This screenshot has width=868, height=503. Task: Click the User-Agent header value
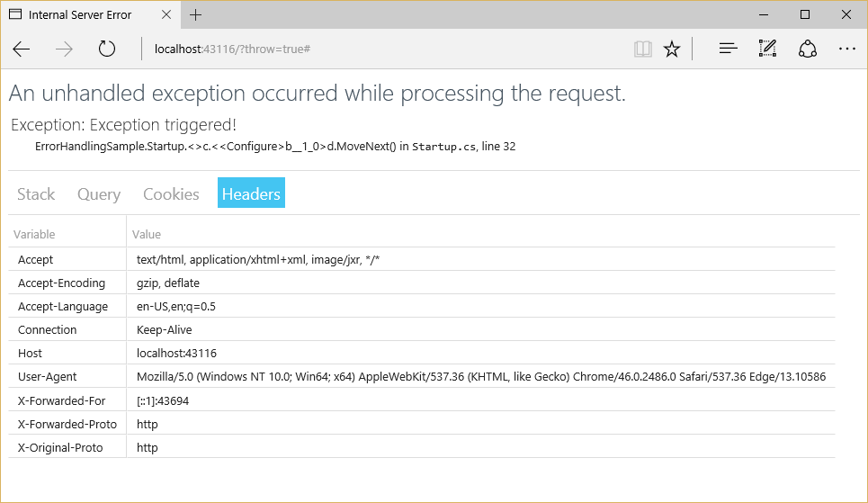pos(480,377)
